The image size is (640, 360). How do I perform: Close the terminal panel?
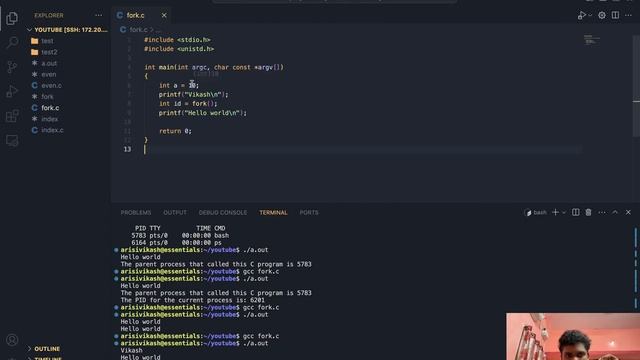pyautogui.click(x=628, y=212)
